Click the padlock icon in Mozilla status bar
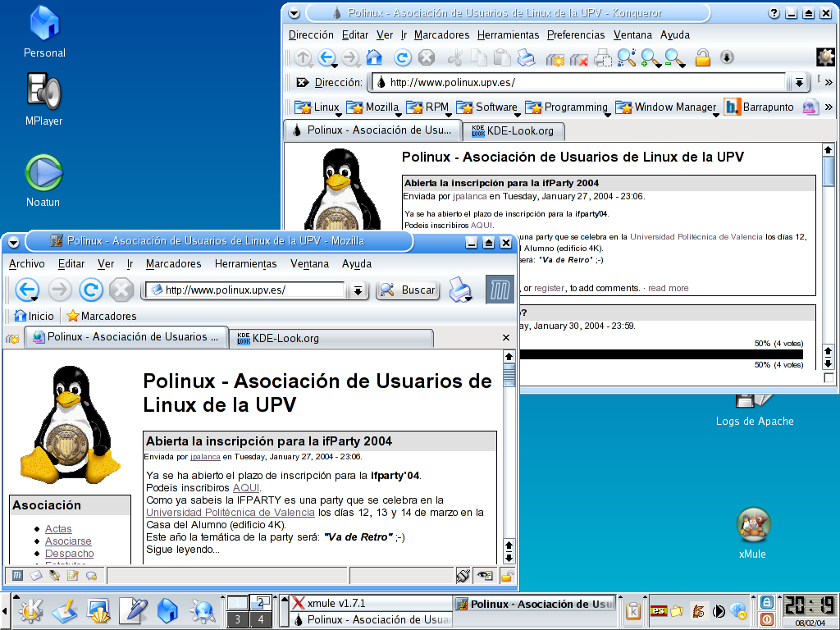 pos(507,576)
